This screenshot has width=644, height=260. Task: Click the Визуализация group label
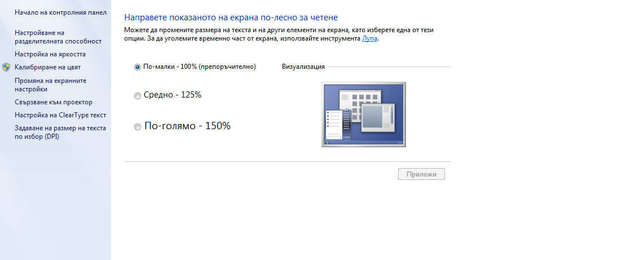tap(303, 67)
